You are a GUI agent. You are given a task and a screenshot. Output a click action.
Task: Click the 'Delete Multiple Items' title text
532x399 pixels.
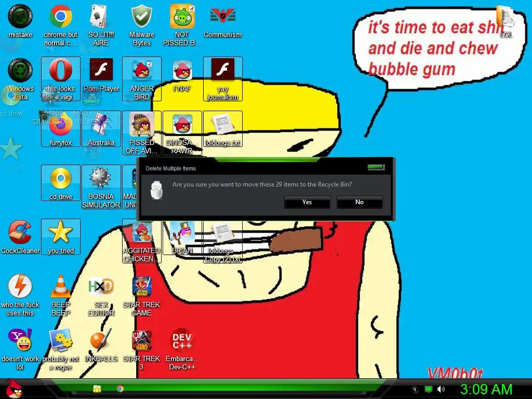point(170,168)
